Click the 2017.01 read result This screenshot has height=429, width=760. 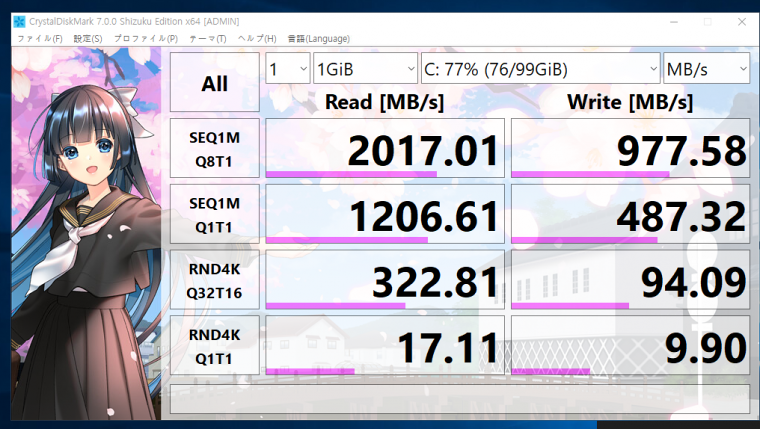pyautogui.click(x=385, y=148)
